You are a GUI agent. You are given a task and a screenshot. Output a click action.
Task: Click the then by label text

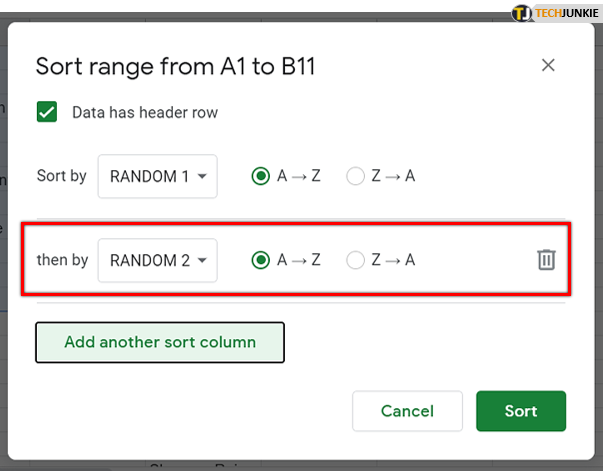(62, 260)
